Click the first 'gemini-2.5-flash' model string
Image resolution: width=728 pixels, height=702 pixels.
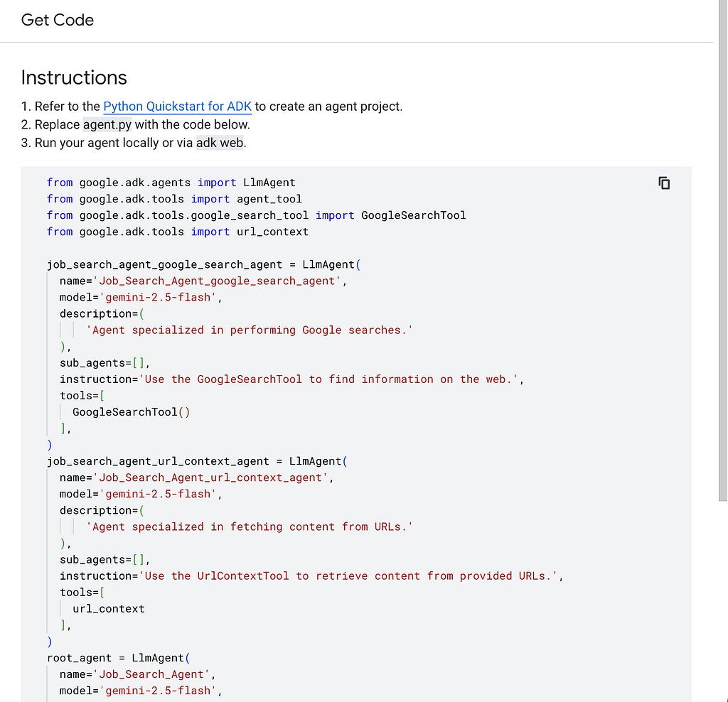click(158, 298)
